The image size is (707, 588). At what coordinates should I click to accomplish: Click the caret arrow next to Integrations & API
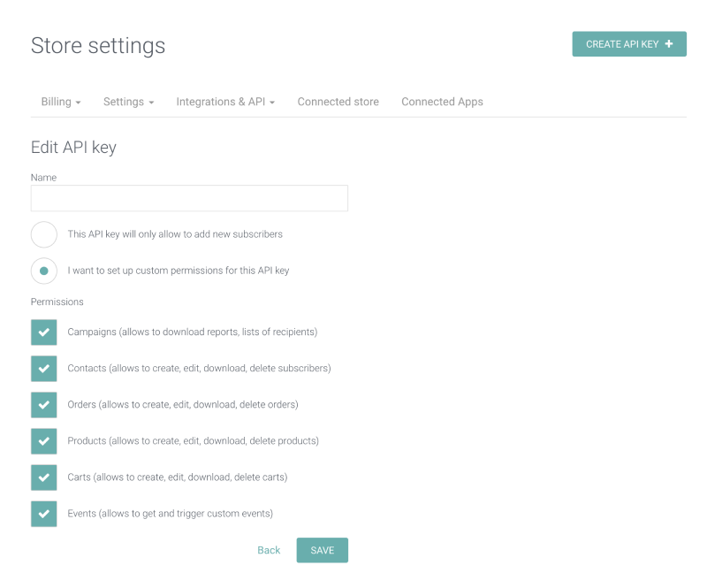[272, 102]
